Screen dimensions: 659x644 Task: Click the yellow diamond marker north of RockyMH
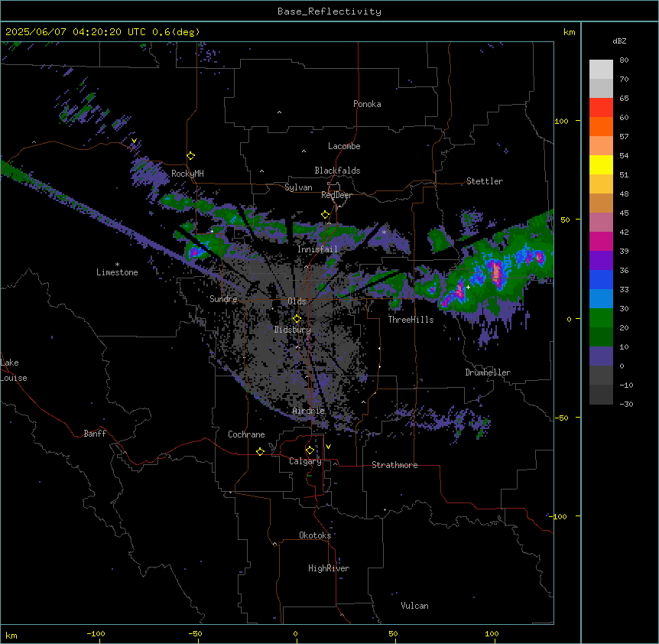coord(191,156)
